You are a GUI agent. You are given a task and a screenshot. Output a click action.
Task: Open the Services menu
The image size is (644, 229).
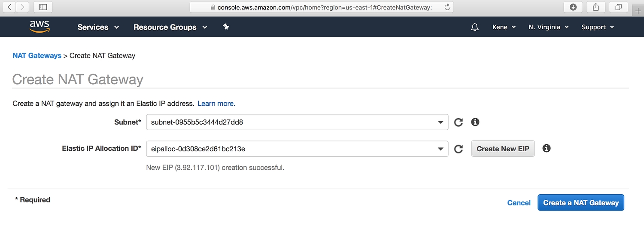click(x=98, y=27)
